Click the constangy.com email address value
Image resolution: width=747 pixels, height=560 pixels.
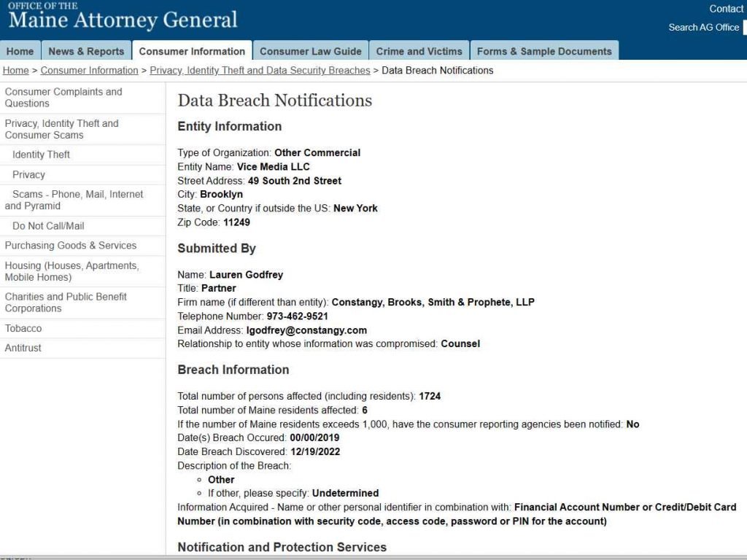coord(307,330)
